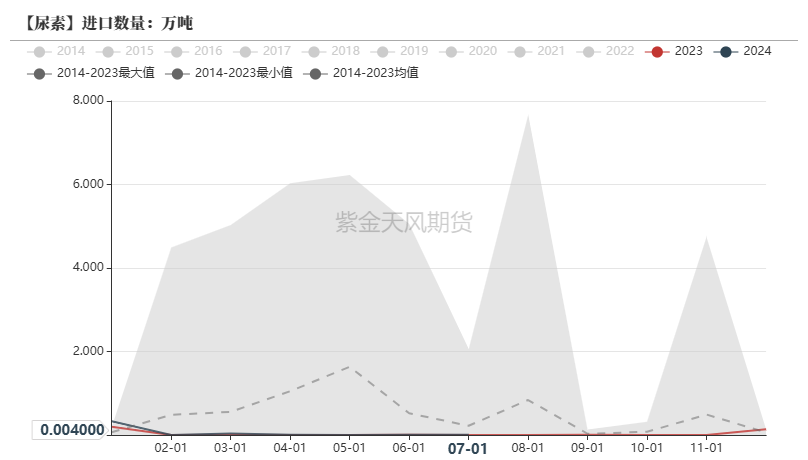Show the 2016 data series
The width and height of the screenshot is (808, 460).
196,51
